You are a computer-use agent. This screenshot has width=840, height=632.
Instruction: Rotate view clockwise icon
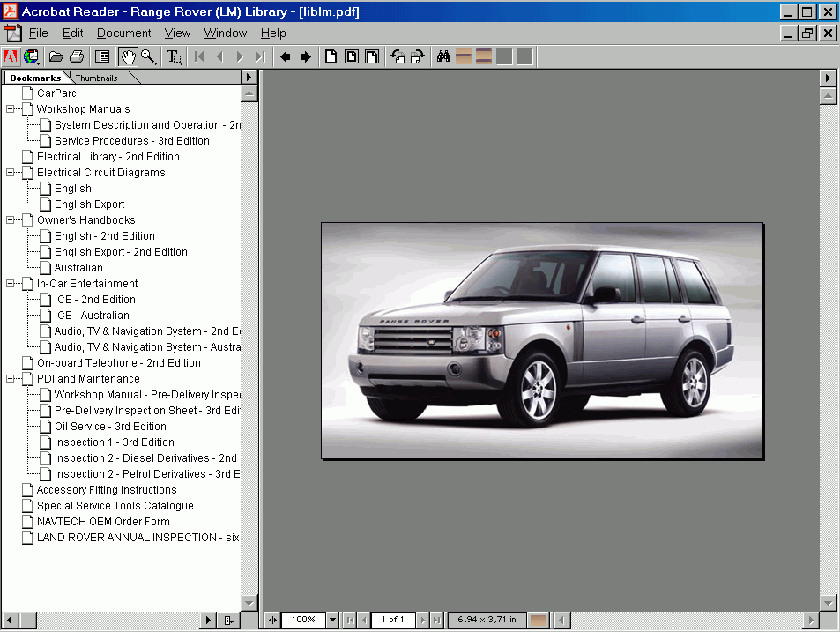[417, 56]
